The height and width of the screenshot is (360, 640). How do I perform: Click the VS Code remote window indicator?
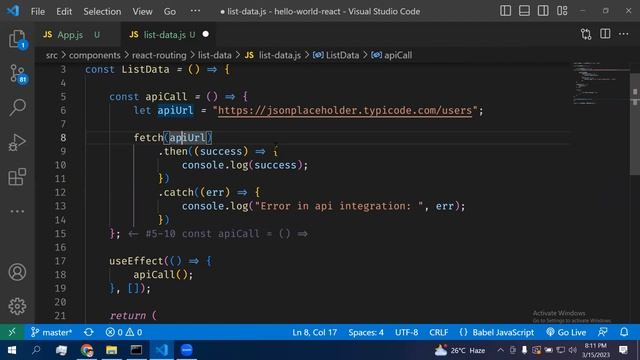point(12,332)
